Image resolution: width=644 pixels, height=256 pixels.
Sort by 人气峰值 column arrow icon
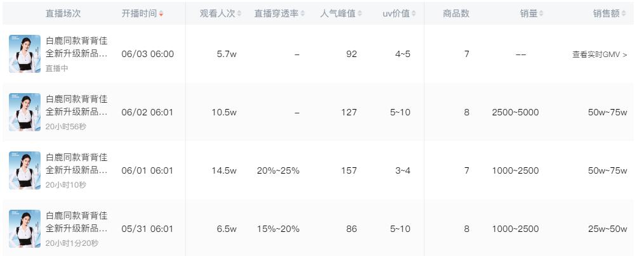(359, 13)
